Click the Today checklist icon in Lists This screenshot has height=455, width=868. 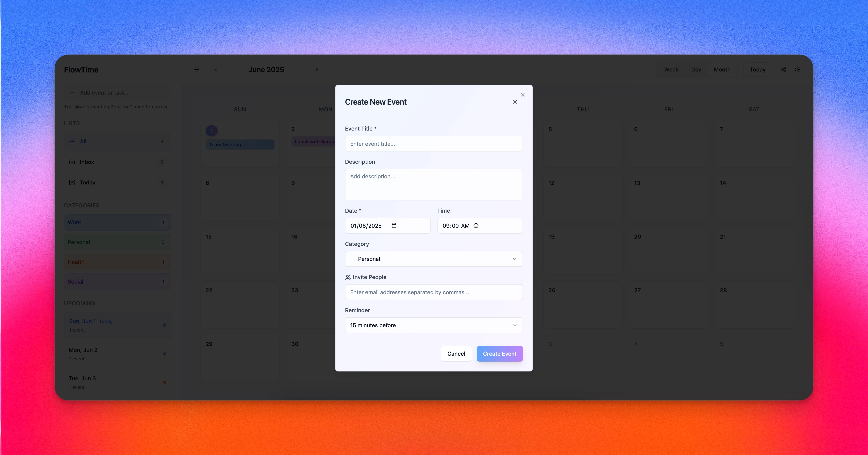pyautogui.click(x=72, y=182)
